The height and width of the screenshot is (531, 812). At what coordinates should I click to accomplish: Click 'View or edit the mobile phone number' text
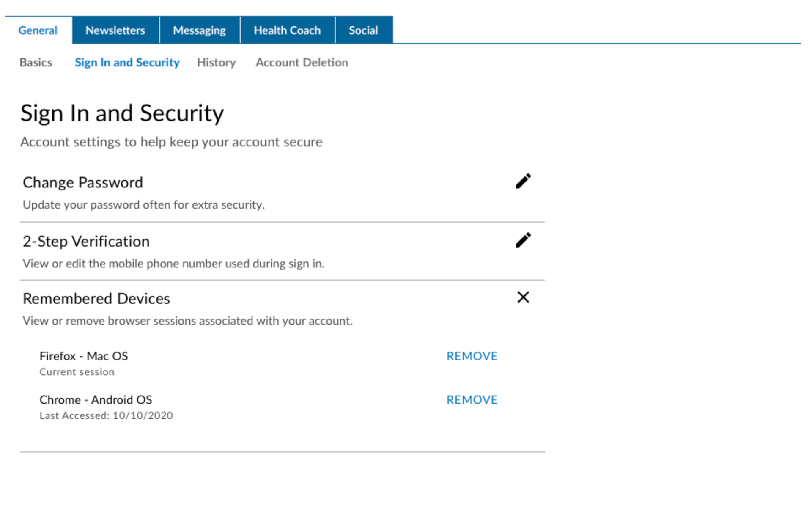point(173,264)
